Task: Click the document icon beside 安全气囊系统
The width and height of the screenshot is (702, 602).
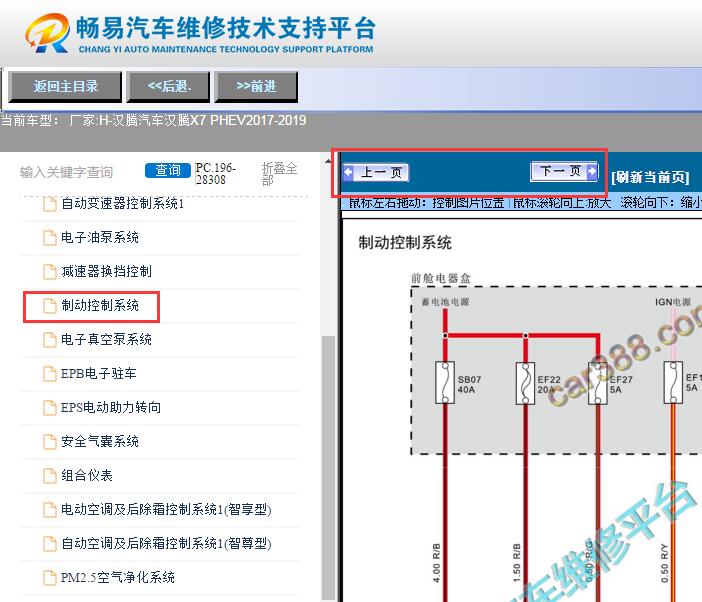Action: [x=50, y=442]
